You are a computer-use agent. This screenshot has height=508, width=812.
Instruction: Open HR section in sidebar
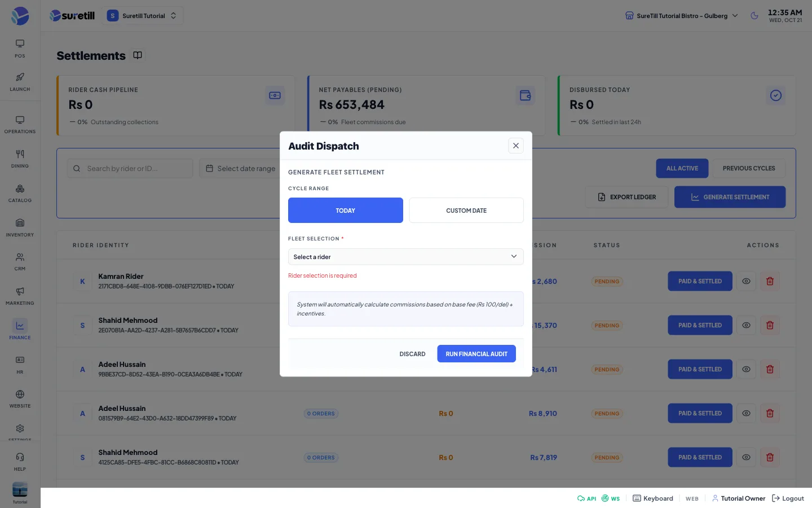coord(20,365)
